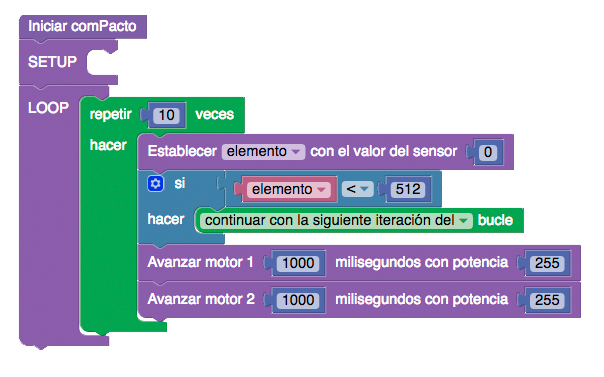Click the sensor number field showing 0
604x377 pixels.
[488, 152]
